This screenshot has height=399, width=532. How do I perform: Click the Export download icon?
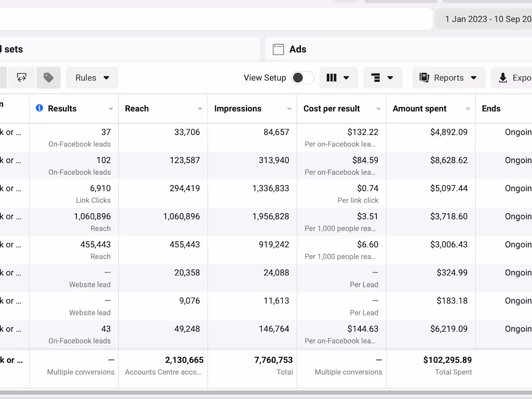point(503,77)
